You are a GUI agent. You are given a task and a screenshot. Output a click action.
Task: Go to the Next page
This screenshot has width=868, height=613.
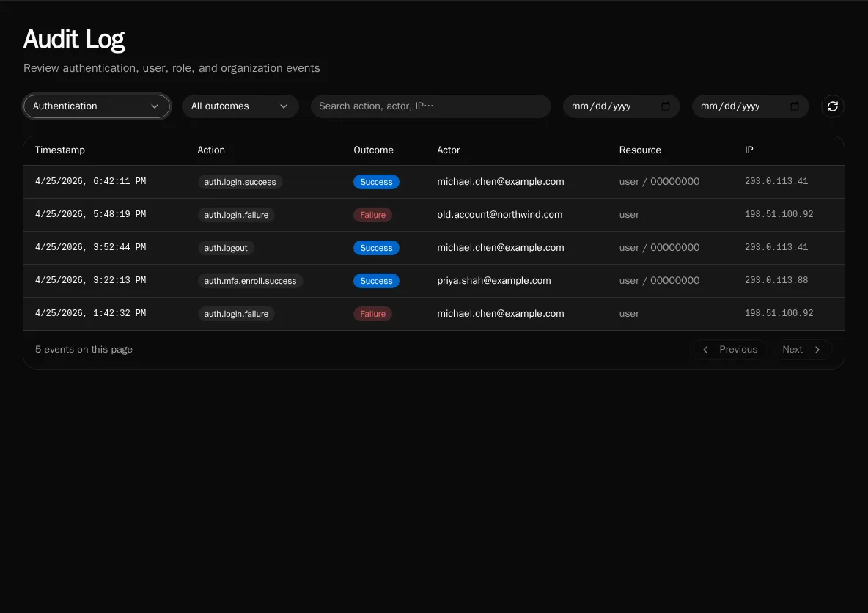click(801, 350)
